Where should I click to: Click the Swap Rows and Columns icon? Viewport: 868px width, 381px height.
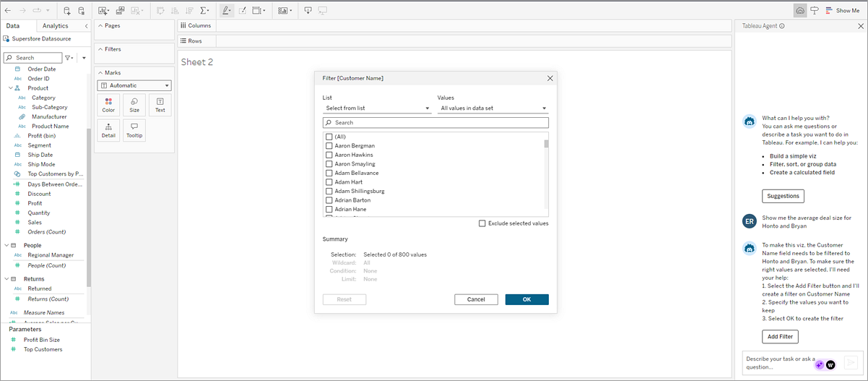(x=160, y=11)
